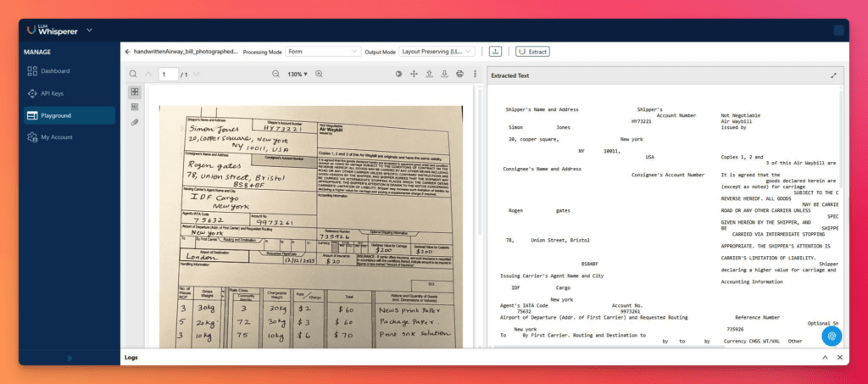The width and height of the screenshot is (868, 384).
Task: Open the Output Mode Layout Preserving dropdown
Action: point(437,52)
